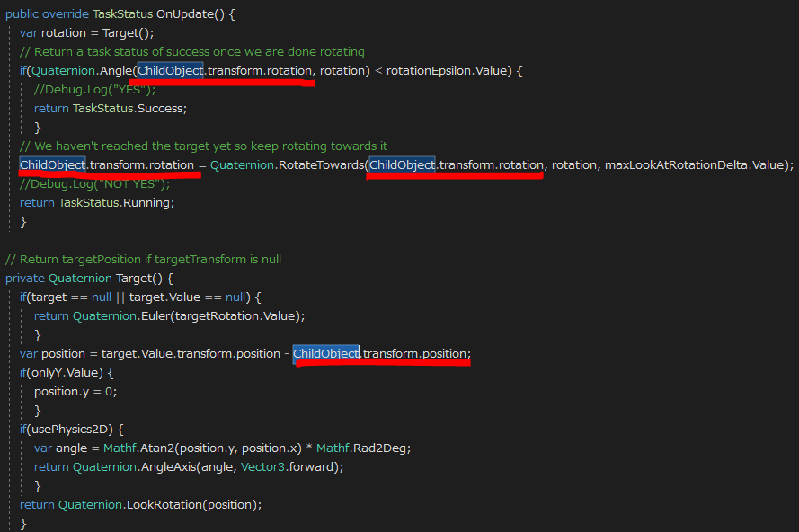
Task: Click ChildObject at start of the RotateTowards assignment line
Action: click(52, 165)
